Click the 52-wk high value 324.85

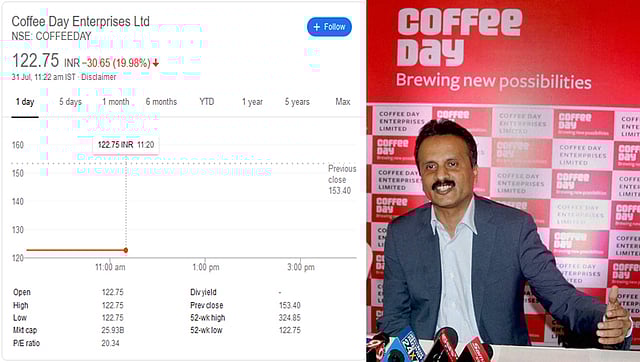[x=290, y=318]
